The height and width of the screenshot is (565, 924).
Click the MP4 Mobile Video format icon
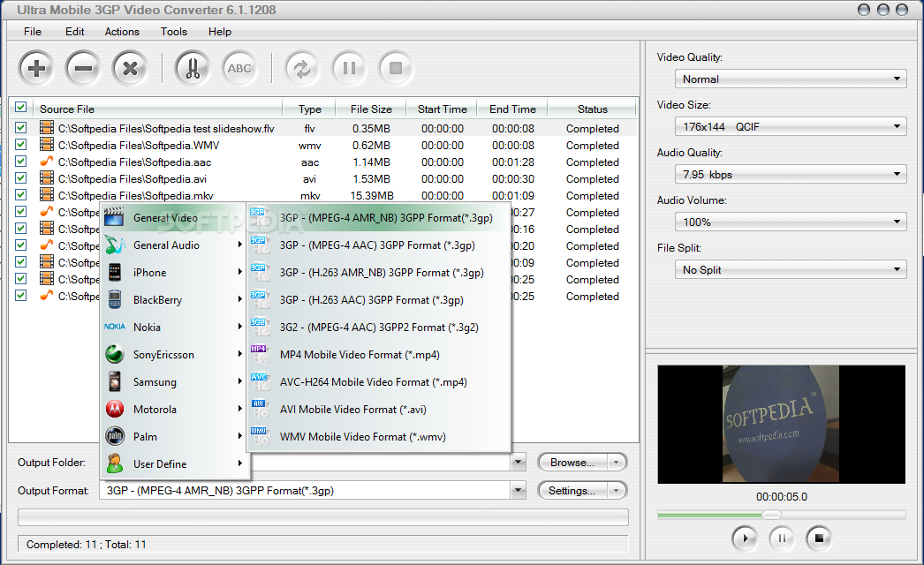coord(260,354)
